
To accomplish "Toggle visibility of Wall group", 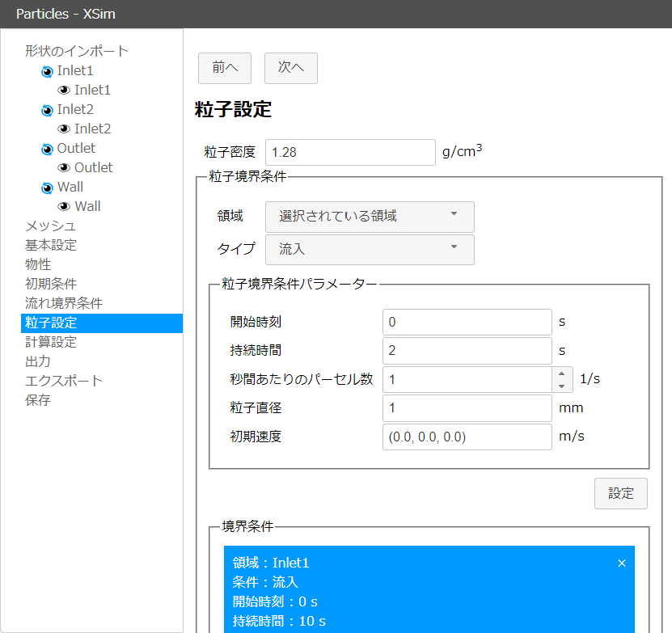I will pyautogui.click(x=47, y=188).
